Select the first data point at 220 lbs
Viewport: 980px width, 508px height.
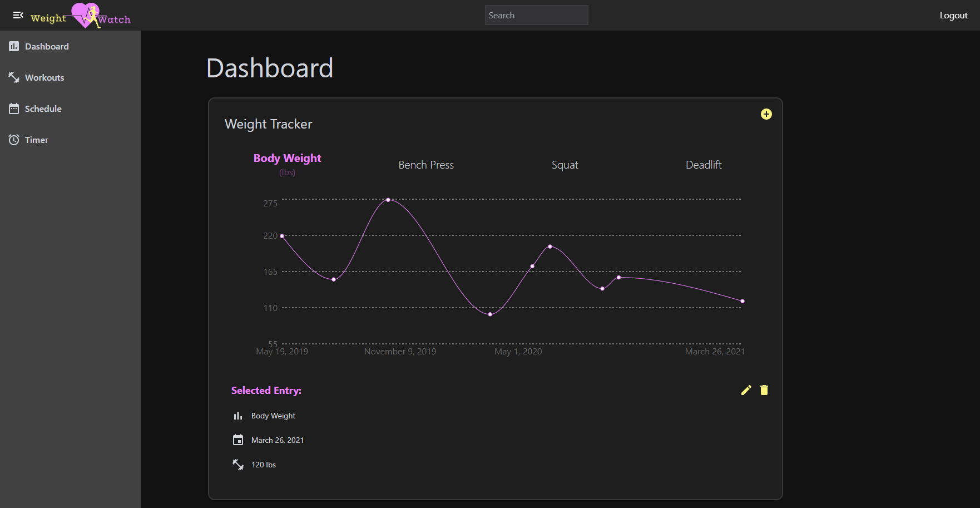click(x=282, y=236)
